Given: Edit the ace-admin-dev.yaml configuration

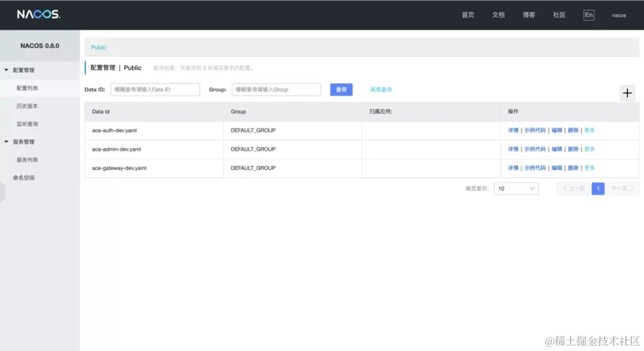Looking at the screenshot, I should [557, 149].
